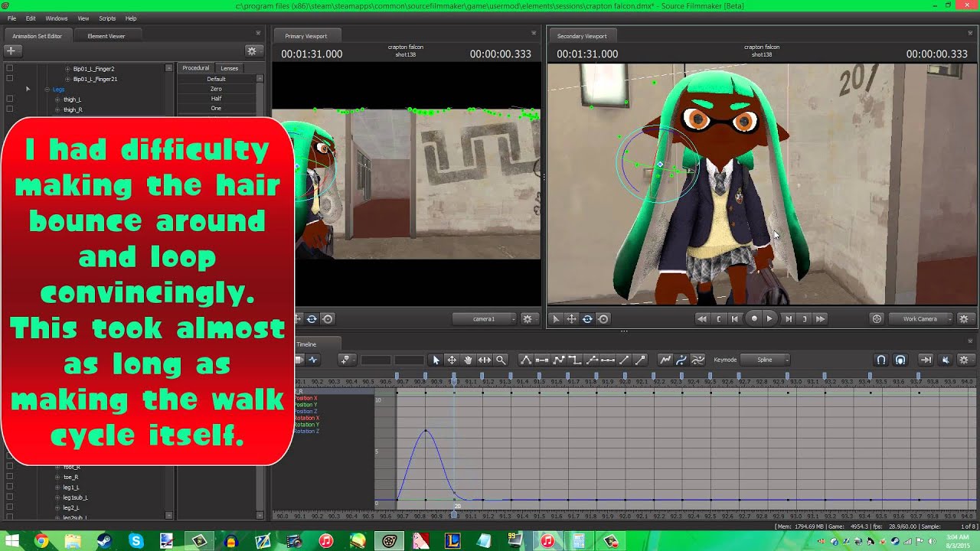
Task: Switch to the Element Viewer tab
Action: click(x=106, y=36)
